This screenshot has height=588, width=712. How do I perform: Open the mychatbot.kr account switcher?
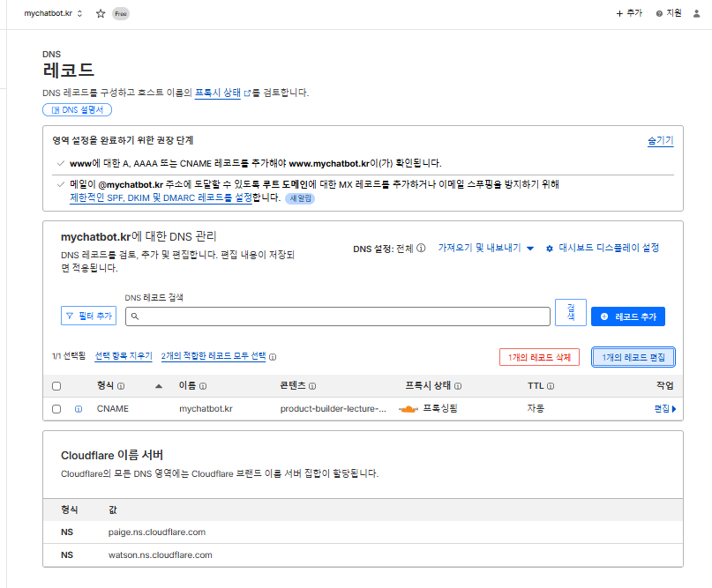(53, 13)
